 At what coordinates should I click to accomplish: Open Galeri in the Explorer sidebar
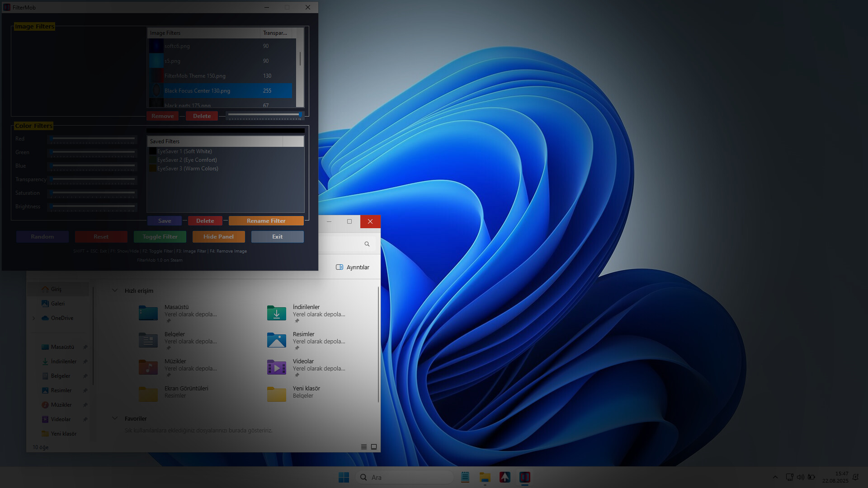click(x=57, y=303)
